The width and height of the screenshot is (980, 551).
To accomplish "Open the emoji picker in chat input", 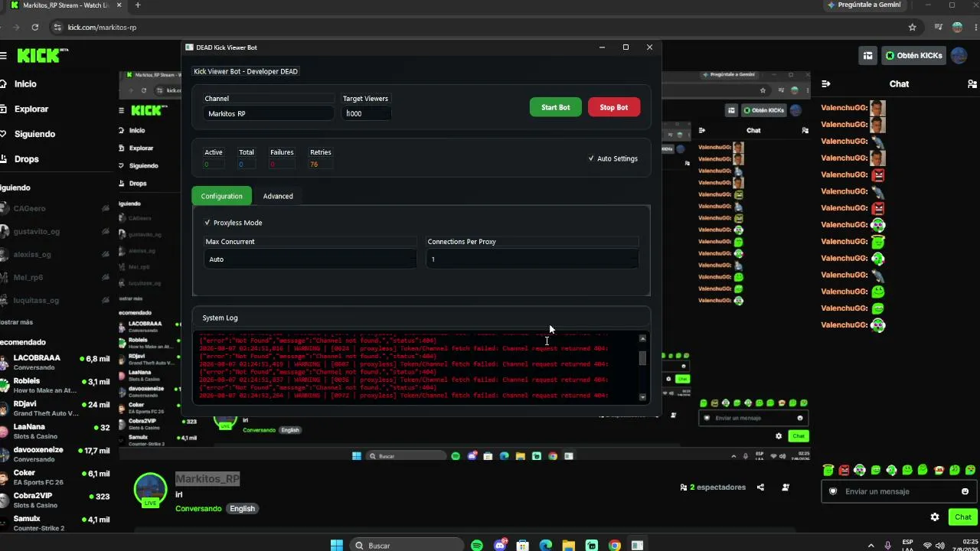I will 965,491.
